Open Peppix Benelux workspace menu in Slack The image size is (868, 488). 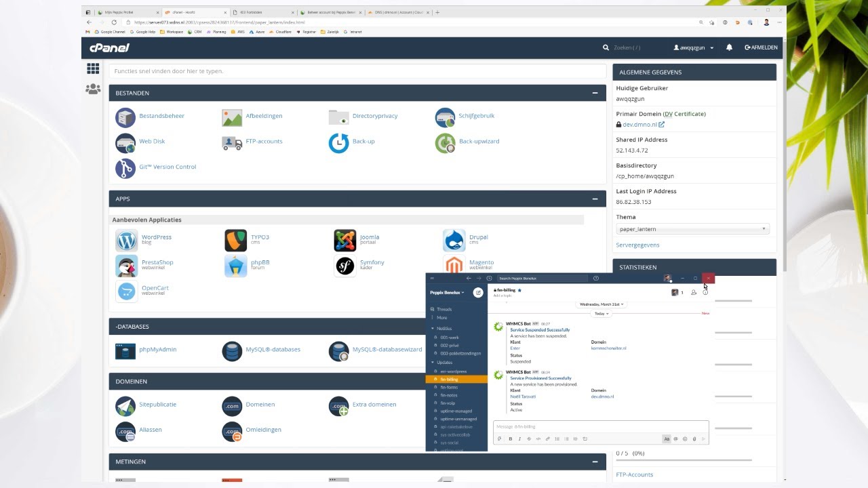447,292
